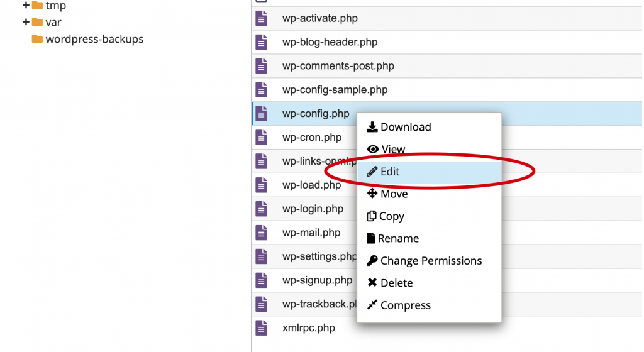
Task: Click the Compress arrows icon
Action: pyautogui.click(x=372, y=305)
